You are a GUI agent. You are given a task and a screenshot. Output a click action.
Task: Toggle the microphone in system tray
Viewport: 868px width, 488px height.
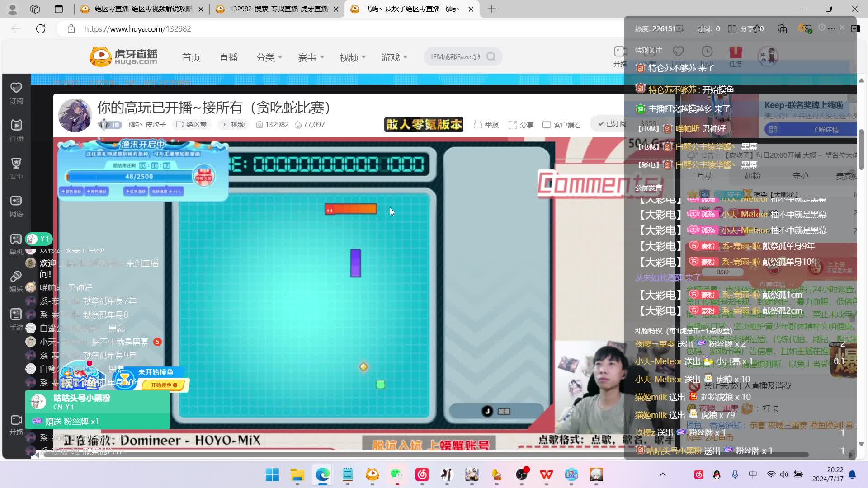(x=735, y=474)
